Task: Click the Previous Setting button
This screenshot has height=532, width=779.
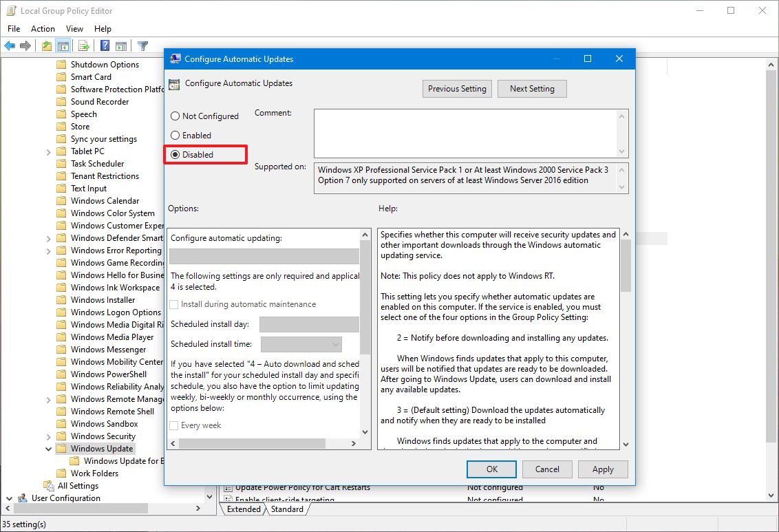Action: [457, 88]
